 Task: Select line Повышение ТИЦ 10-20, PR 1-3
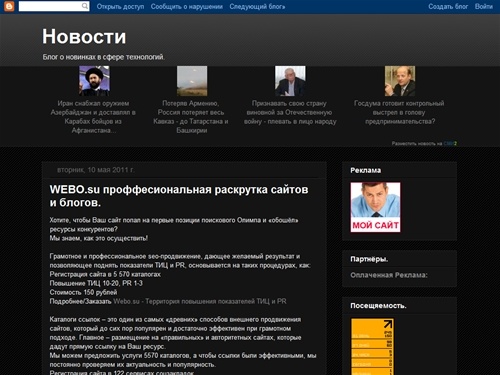tap(96, 283)
